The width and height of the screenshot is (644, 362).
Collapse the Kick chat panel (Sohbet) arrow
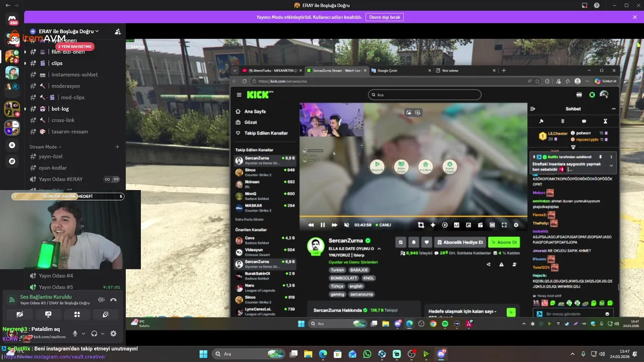(533, 109)
